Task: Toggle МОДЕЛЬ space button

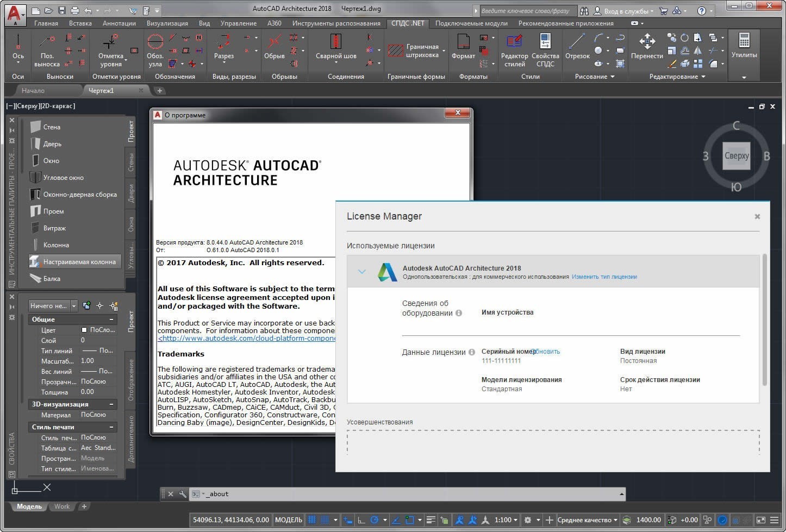Action: click(x=288, y=520)
